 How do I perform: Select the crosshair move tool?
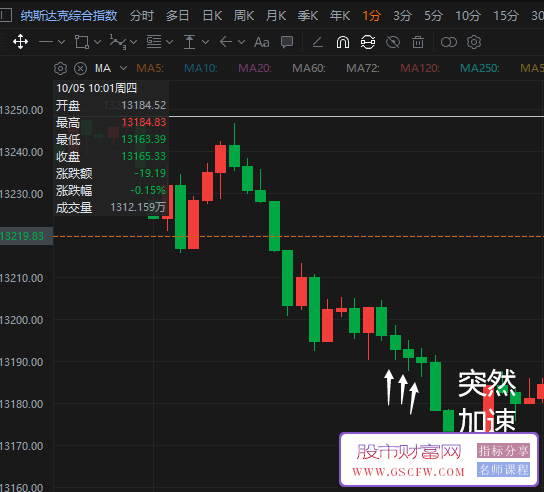click(20, 42)
